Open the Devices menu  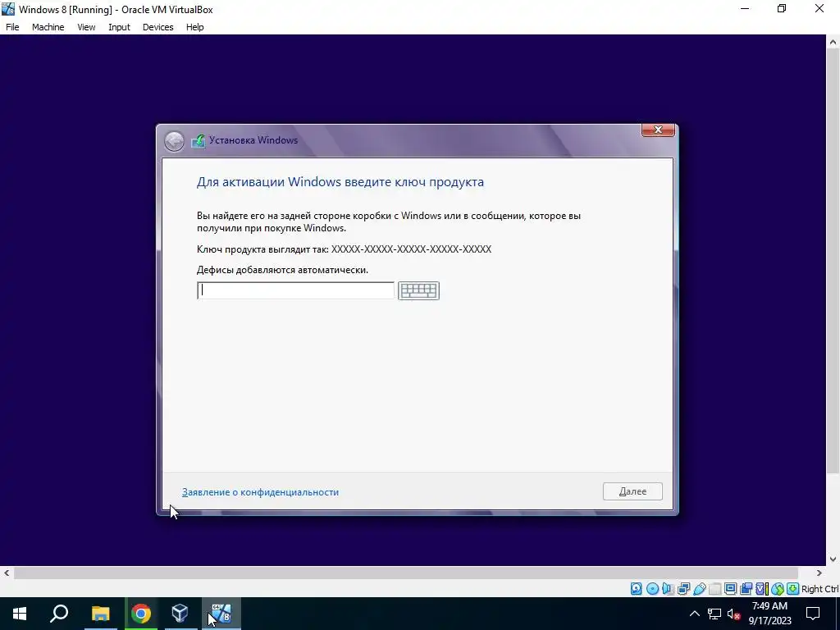[x=157, y=27]
